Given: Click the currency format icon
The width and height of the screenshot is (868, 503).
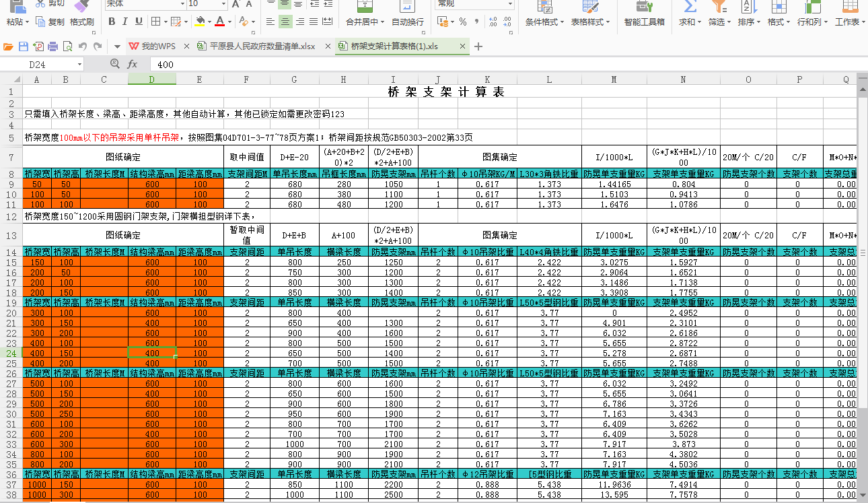Looking at the screenshot, I should 442,22.
